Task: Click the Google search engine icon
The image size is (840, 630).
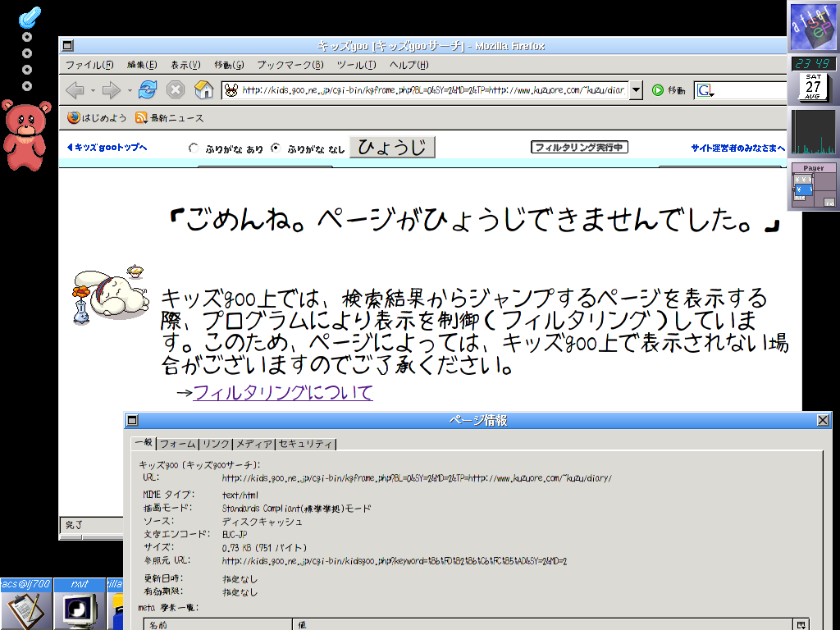Action: tap(705, 90)
